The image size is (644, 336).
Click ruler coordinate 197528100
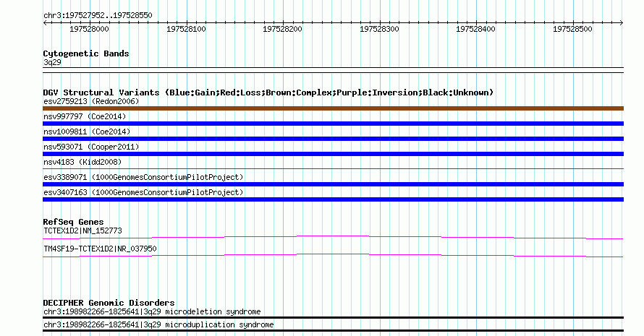tap(186, 29)
